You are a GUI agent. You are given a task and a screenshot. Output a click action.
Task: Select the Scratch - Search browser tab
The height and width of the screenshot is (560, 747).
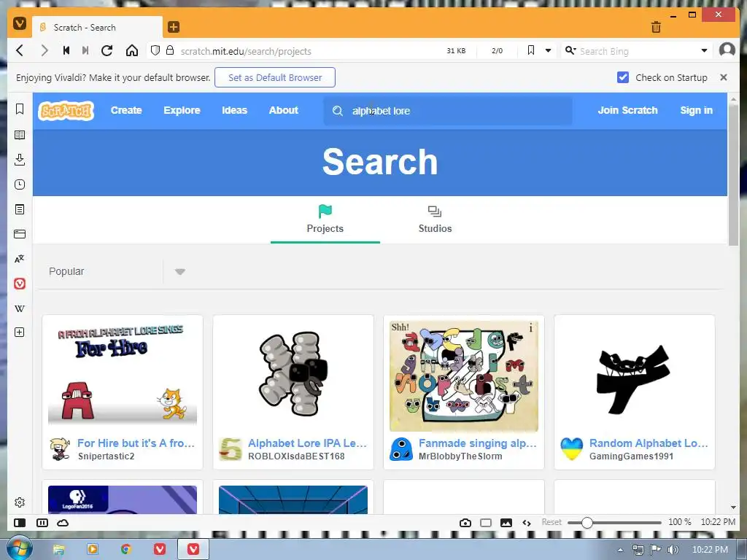point(97,27)
